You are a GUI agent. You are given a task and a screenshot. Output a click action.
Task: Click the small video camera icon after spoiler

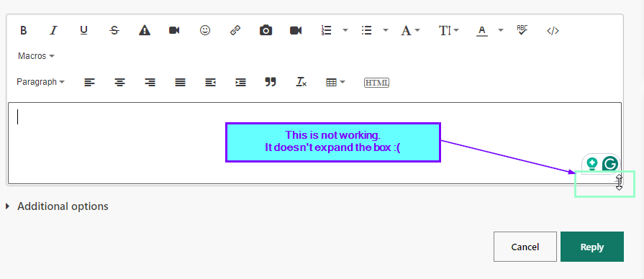tap(175, 30)
